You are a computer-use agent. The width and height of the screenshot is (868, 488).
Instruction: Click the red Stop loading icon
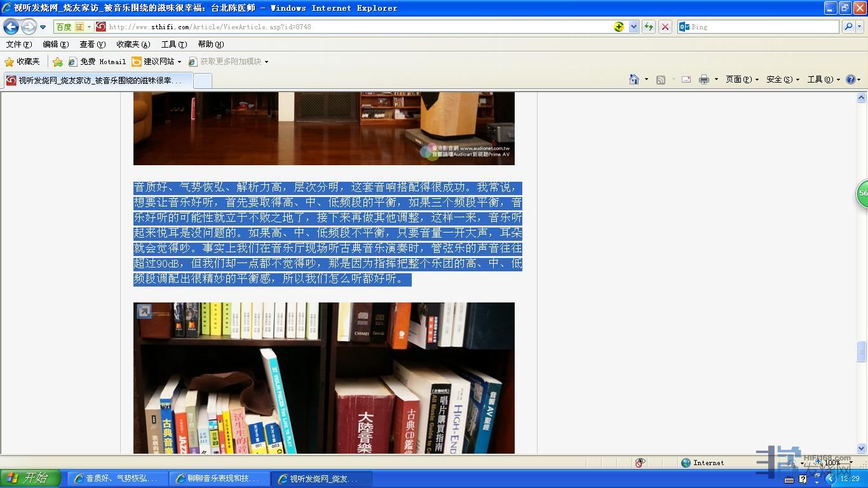point(665,27)
